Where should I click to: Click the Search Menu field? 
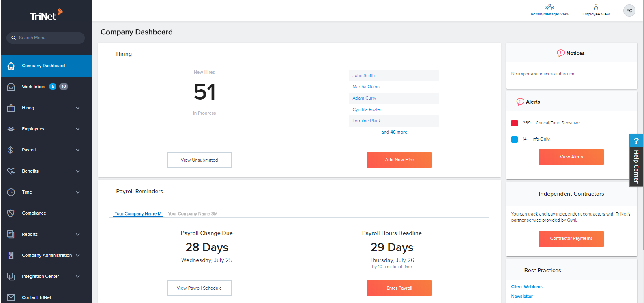(45, 38)
